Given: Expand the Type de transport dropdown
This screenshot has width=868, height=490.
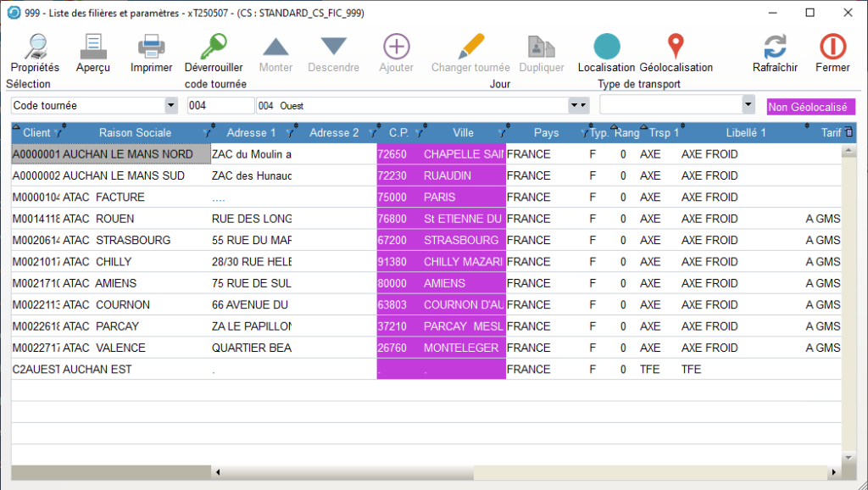Looking at the screenshot, I should 748,106.
